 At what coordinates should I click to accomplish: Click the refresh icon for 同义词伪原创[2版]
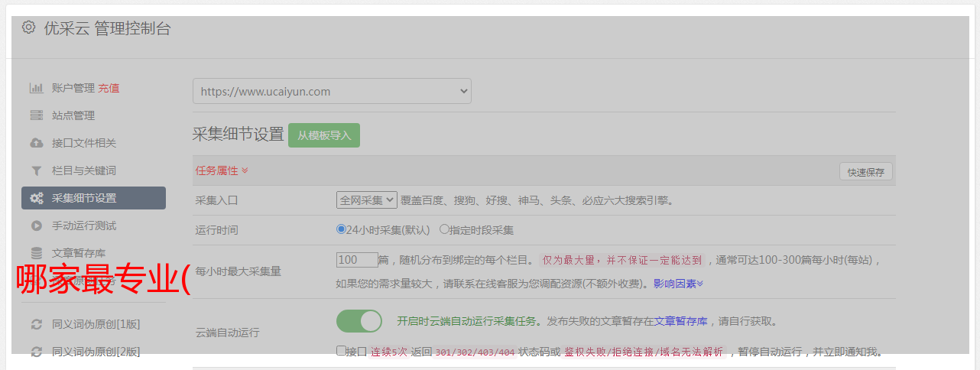click(x=36, y=352)
